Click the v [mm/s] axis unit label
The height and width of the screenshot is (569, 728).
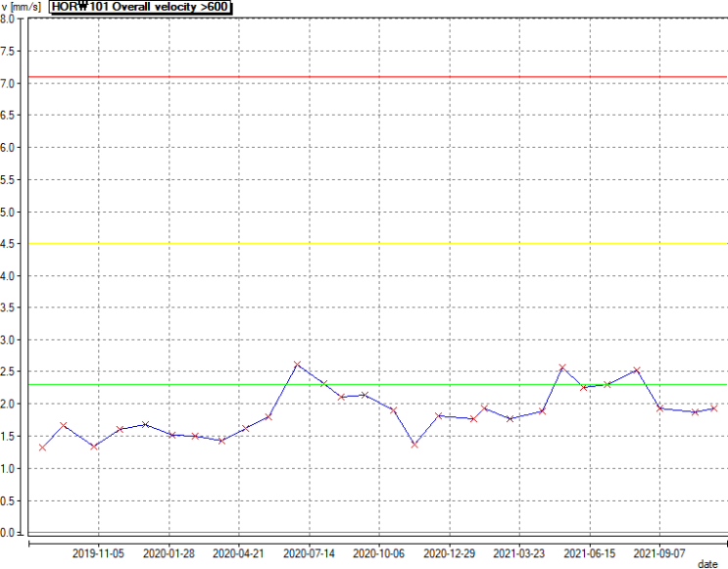(22, 7)
